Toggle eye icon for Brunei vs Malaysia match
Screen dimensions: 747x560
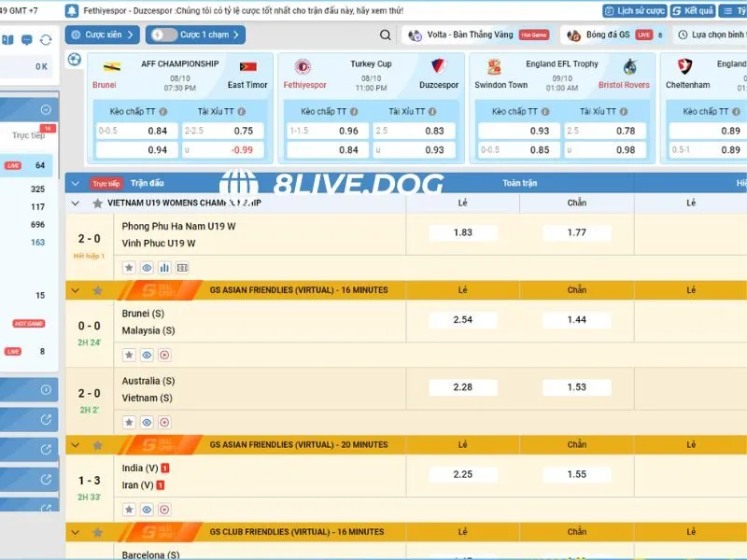coord(147,355)
